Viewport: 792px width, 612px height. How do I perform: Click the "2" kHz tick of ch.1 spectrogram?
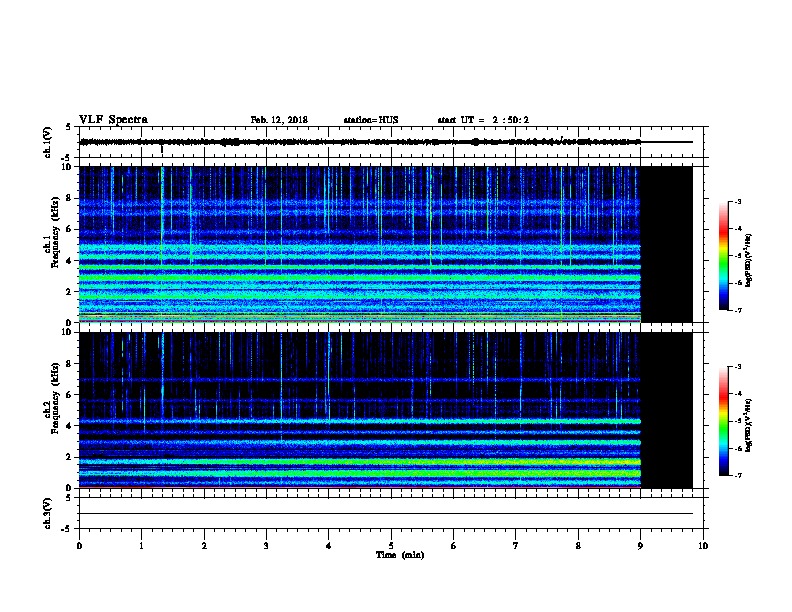69,292
